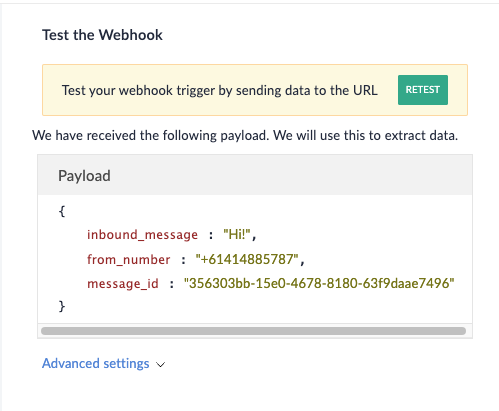This screenshot has height=411, width=499.
Task: Click the Test the Webhook heading
Action: pyautogui.click(x=102, y=35)
